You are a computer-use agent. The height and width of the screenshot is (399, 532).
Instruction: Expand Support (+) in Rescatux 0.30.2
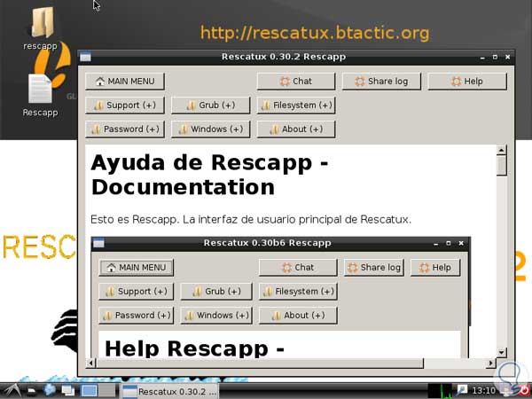[125, 106]
